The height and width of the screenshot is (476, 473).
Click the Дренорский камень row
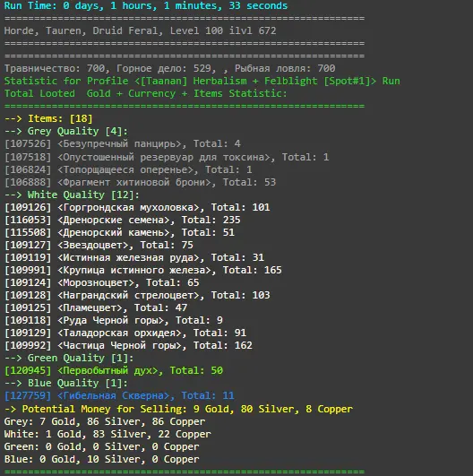[119, 232]
